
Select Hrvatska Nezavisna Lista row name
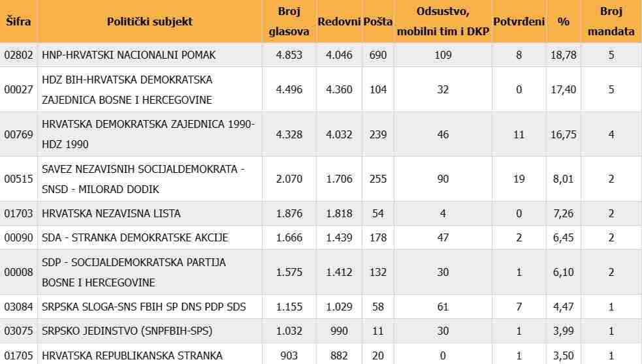tap(111, 213)
